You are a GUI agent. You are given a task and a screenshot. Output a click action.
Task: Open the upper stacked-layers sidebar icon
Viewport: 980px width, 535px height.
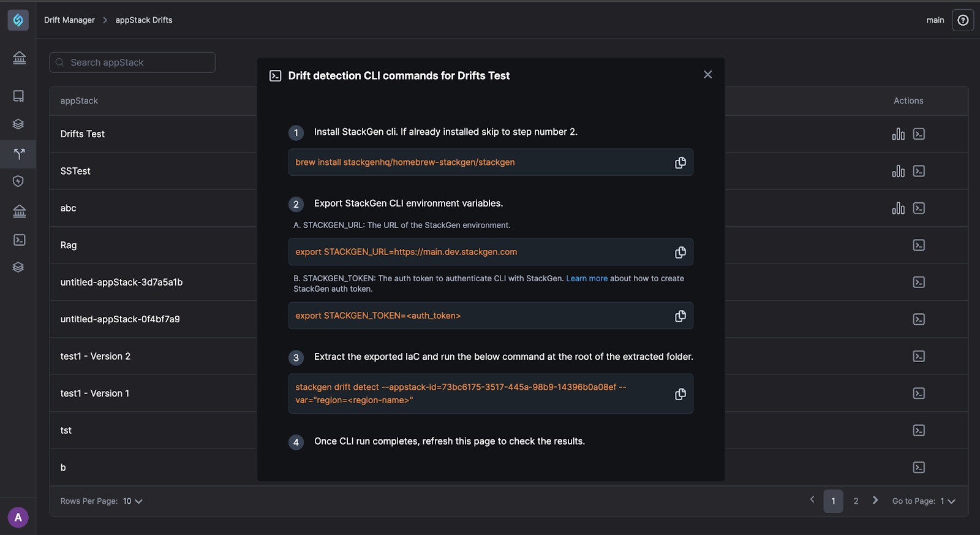click(18, 124)
